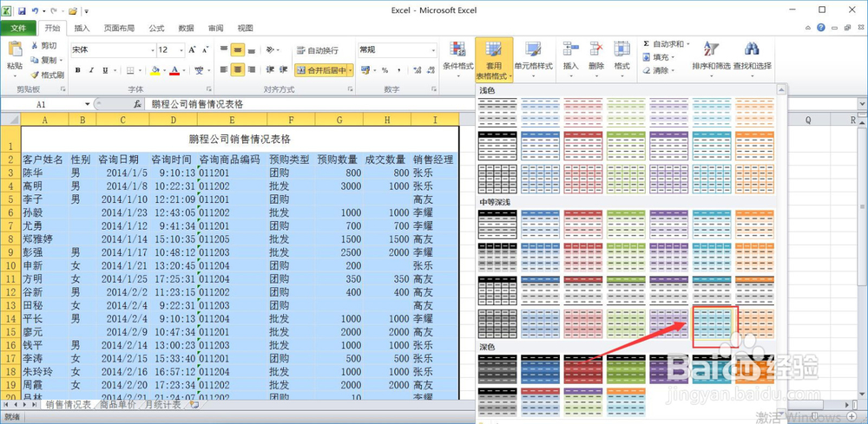Toggle Wrap Text (自动换行)
The width and height of the screenshot is (868, 424).
[318, 50]
